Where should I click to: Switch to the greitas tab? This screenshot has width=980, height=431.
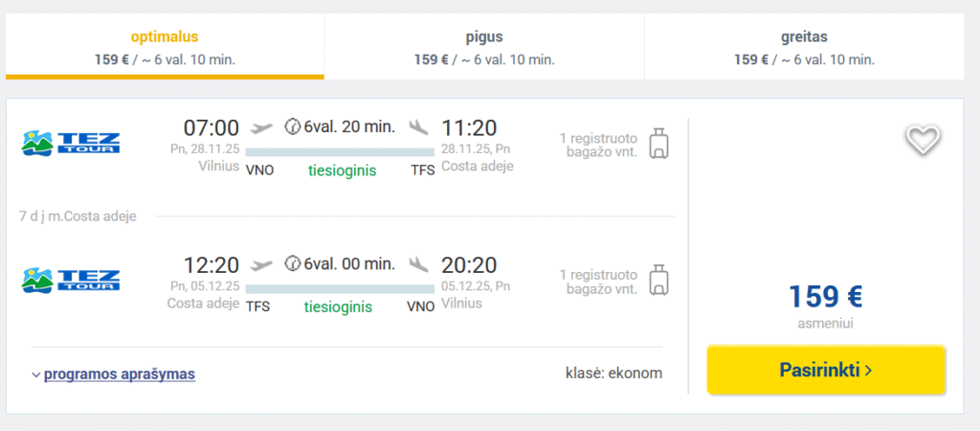[804, 48]
